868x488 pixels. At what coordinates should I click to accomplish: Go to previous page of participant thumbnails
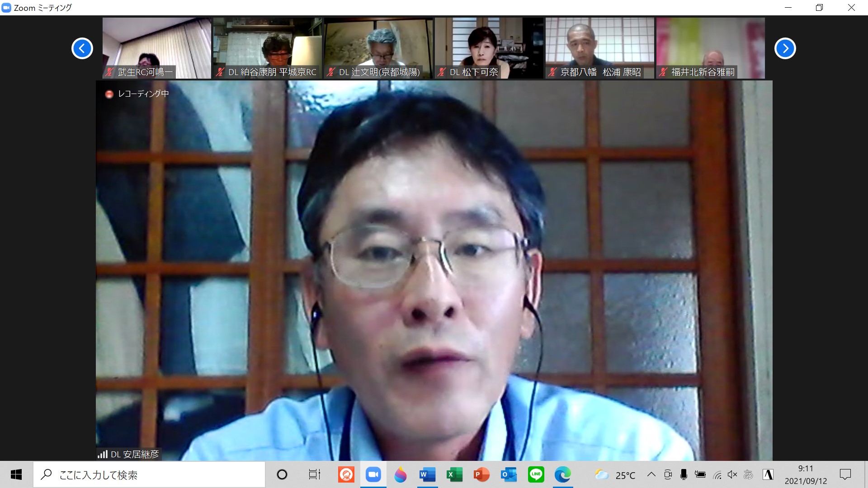point(82,48)
